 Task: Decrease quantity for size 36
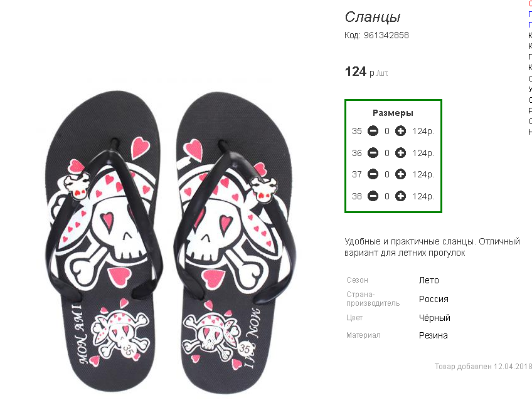(x=373, y=153)
